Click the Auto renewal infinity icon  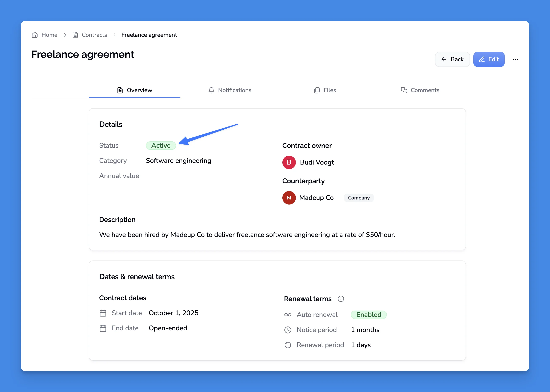288,315
